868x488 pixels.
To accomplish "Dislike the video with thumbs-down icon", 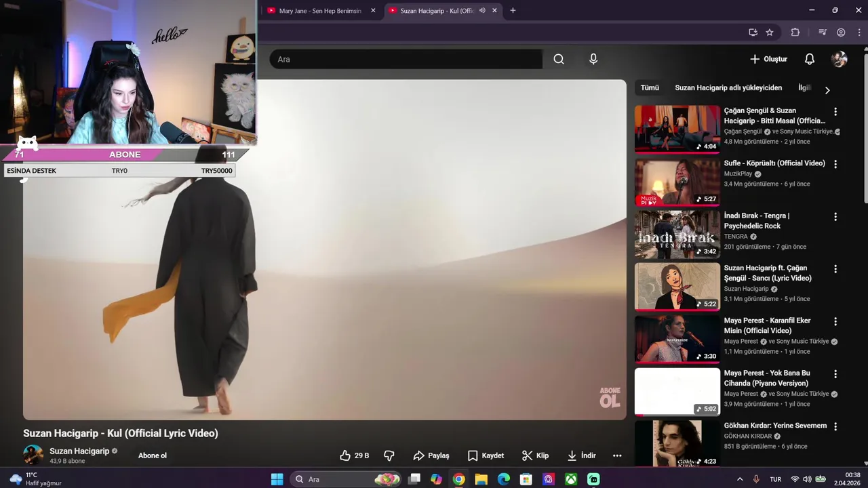I will coord(389,455).
